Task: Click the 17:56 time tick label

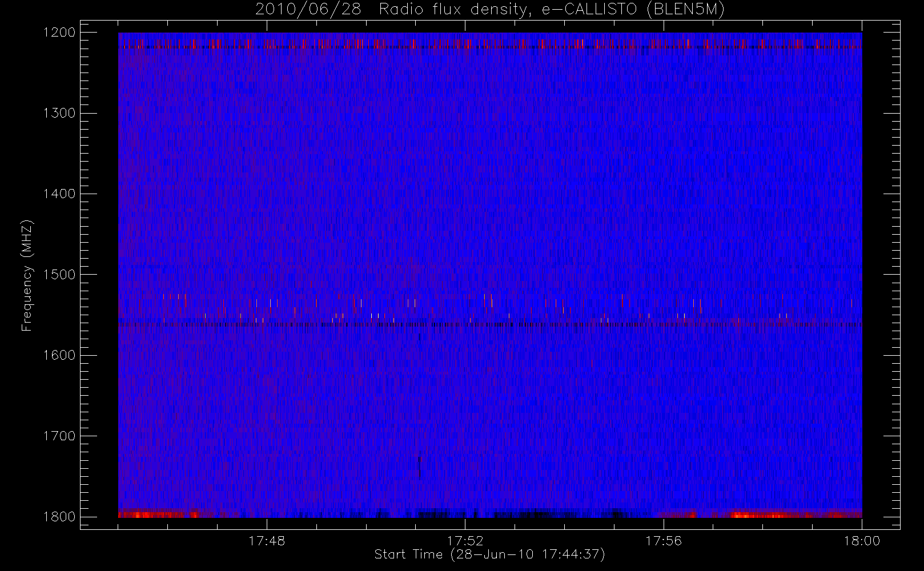Action: (x=664, y=541)
